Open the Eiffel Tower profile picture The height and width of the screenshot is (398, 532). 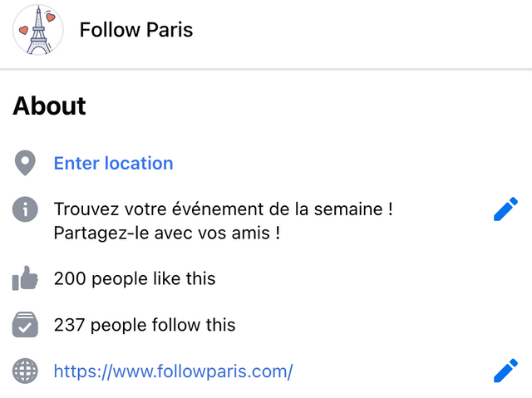[x=38, y=30]
